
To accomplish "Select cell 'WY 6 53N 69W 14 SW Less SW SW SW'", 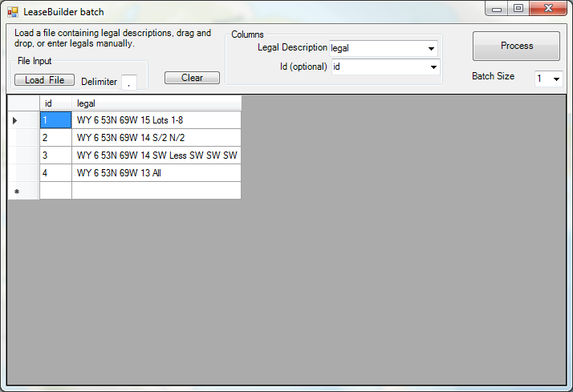I will point(156,156).
